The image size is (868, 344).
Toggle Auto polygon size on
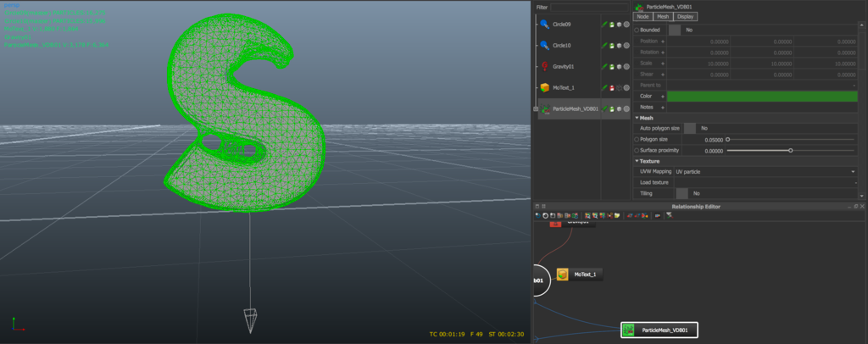pos(690,128)
